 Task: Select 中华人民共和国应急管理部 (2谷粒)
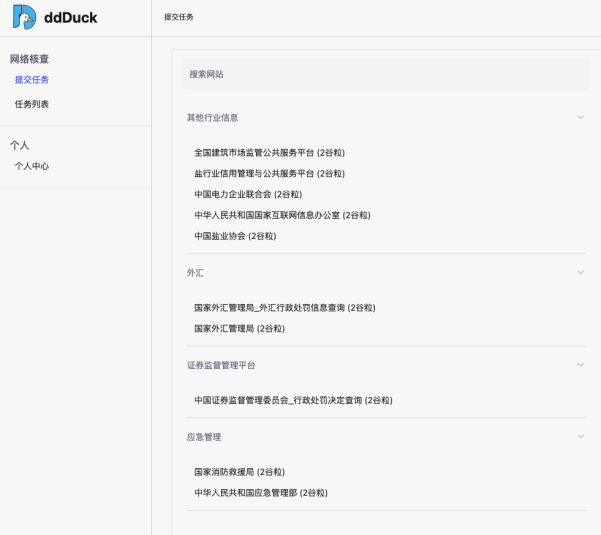[261, 492]
